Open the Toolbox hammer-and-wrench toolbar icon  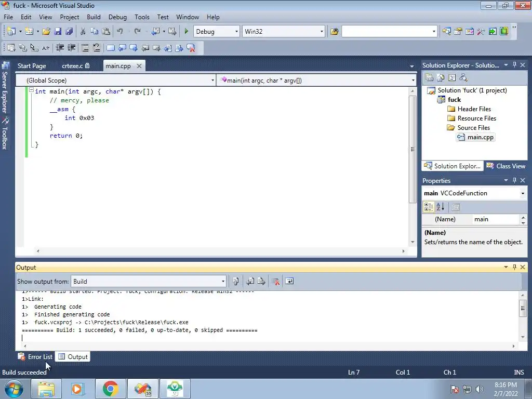tap(481, 32)
